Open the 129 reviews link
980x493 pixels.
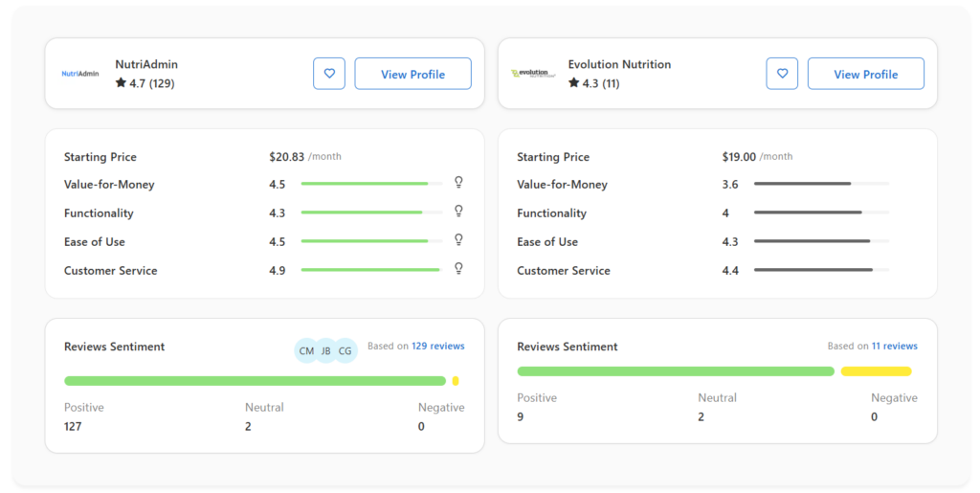tap(437, 346)
